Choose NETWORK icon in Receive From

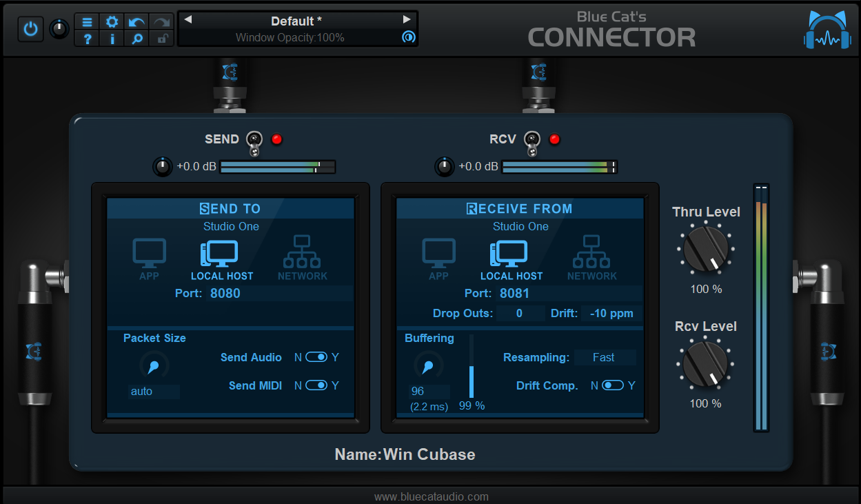[x=592, y=258]
